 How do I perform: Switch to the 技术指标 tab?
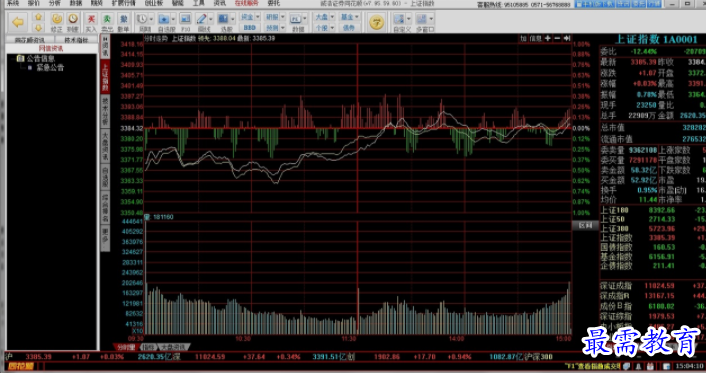76,40
